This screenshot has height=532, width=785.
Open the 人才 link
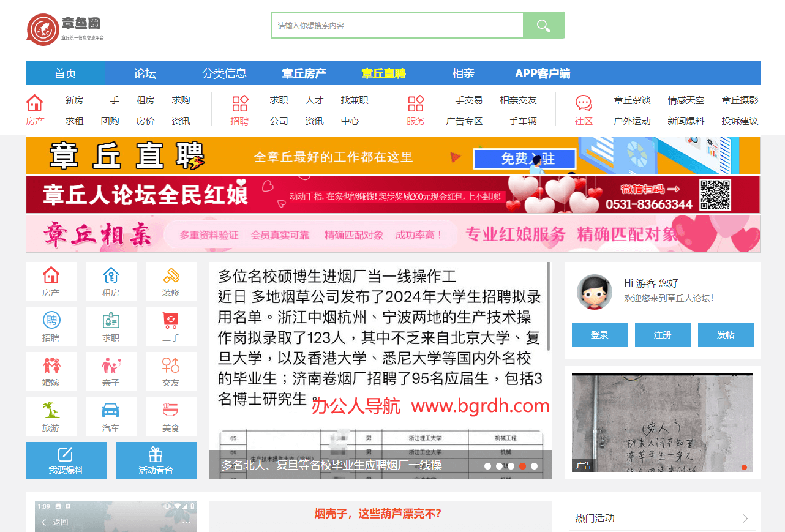[x=314, y=100]
